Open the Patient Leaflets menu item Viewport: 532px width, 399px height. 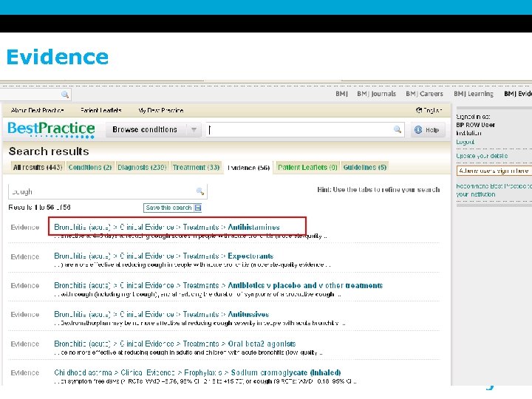tap(101, 110)
